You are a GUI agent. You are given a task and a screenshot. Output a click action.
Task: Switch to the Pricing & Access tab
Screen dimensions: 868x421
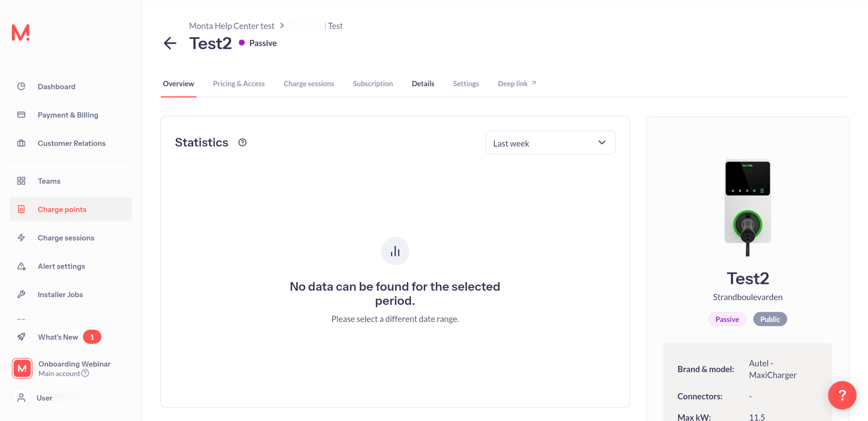click(238, 83)
